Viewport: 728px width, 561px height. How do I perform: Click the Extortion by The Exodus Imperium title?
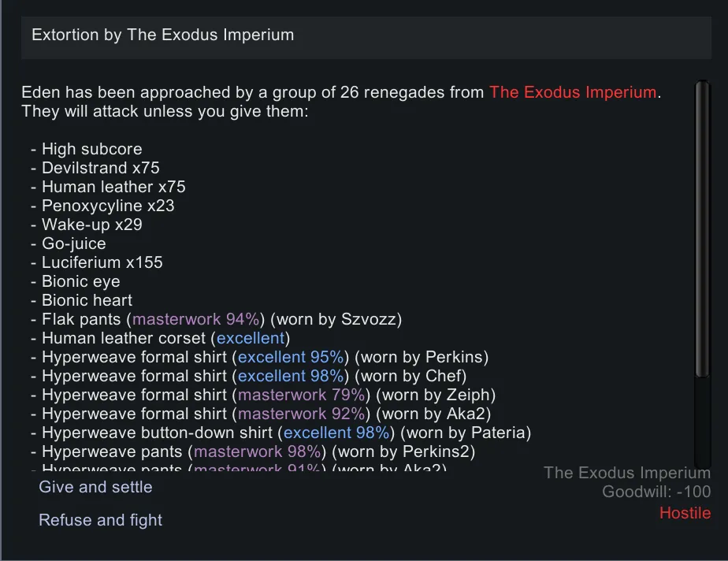(163, 35)
